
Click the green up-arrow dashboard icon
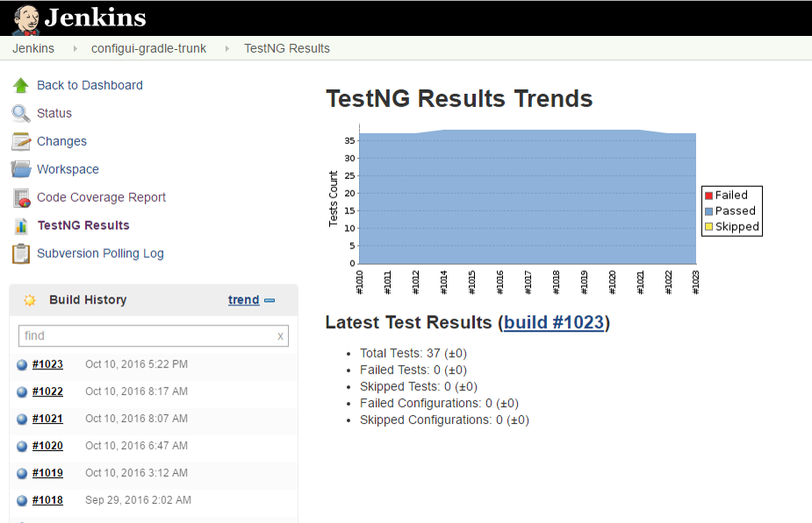[x=21, y=85]
